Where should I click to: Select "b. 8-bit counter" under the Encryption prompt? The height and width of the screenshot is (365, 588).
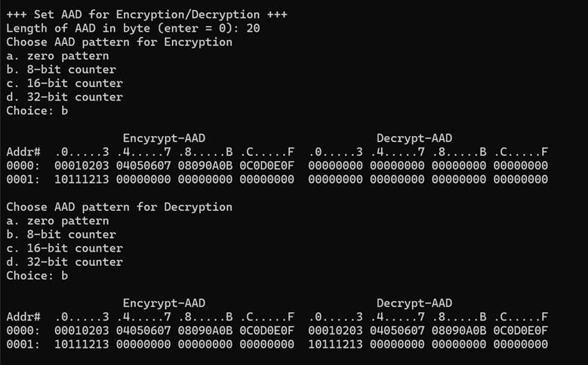[x=61, y=70]
